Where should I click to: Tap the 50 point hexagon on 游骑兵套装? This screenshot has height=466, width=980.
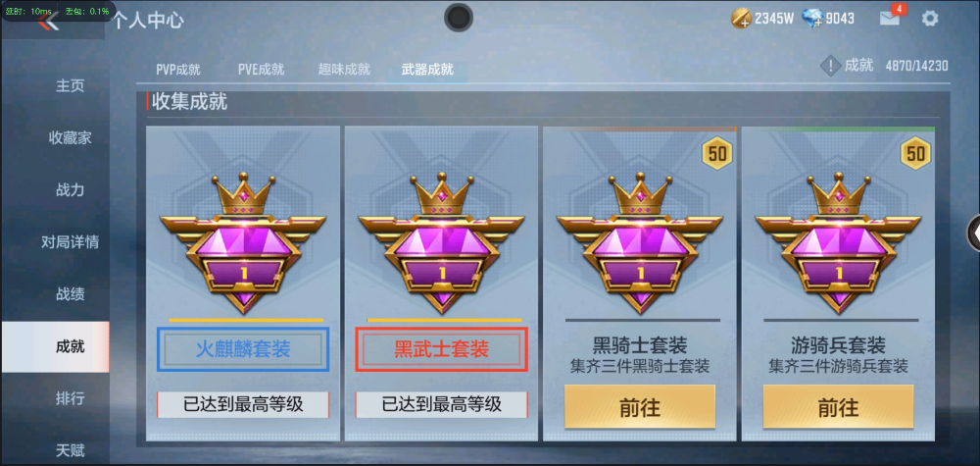point(915,153)
